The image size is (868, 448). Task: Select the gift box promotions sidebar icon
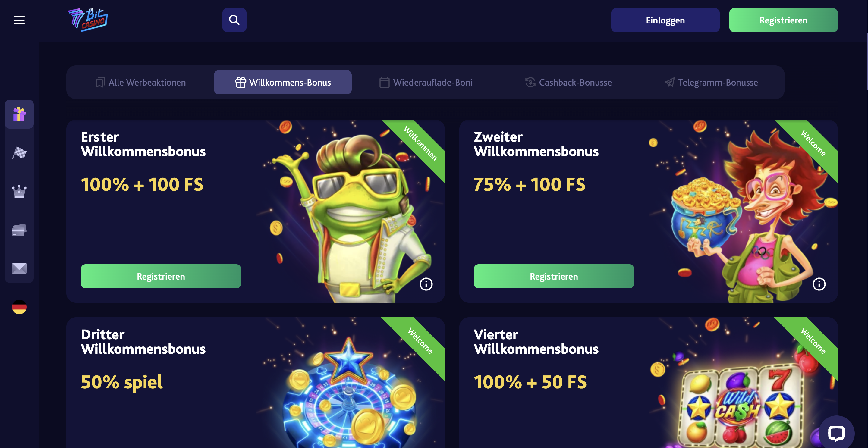tap(19, 114)
